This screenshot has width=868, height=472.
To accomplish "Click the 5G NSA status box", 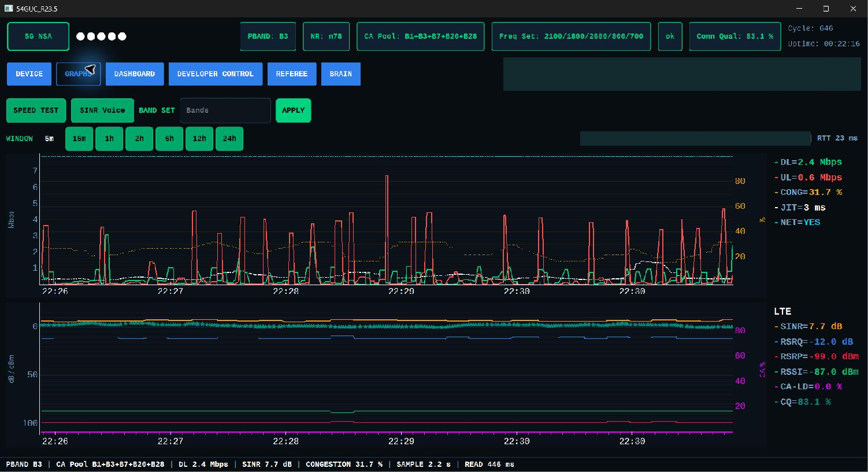I will point(38,36).
